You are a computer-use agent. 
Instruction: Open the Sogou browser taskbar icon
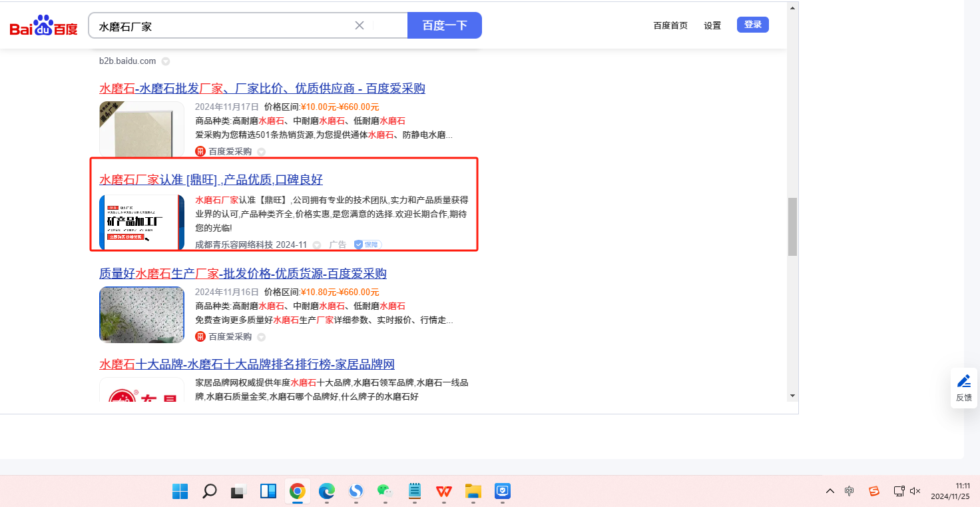point(356,492)
